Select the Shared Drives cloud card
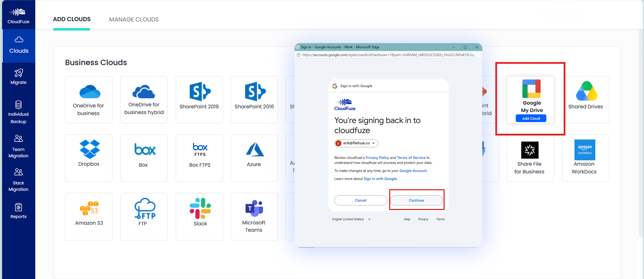Viewport: 644px width, 279px height. [x=586, y=100]
